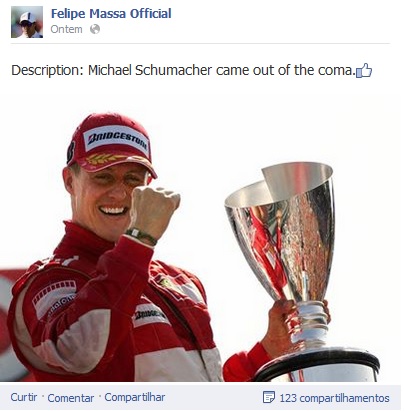Like the post with Curtir
Viewport: 404px width, 411px height.
(x=24, y=397)
